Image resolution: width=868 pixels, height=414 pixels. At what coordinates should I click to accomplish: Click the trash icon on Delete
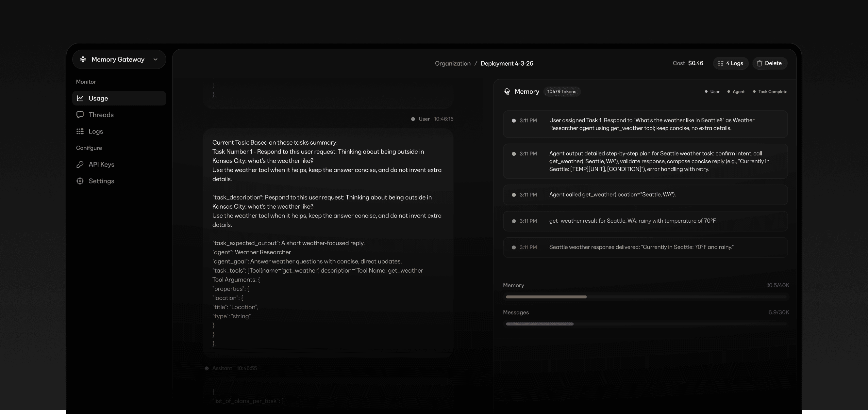click(x=759, y=63)
